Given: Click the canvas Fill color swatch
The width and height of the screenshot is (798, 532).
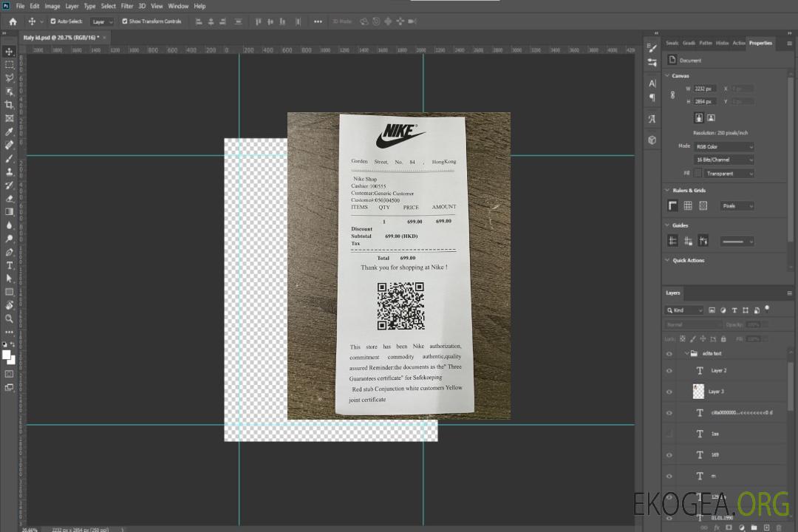Looking at the screenshot, I should coord(698,173).
